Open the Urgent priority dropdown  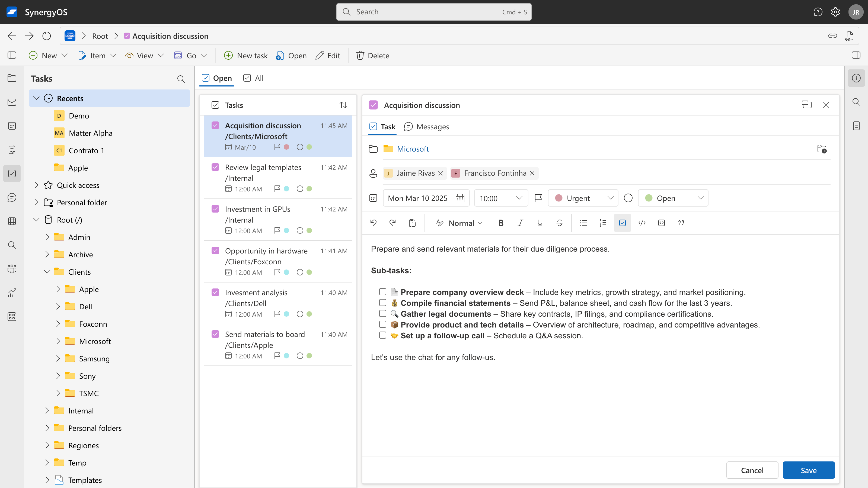click(x=583, y=198)
